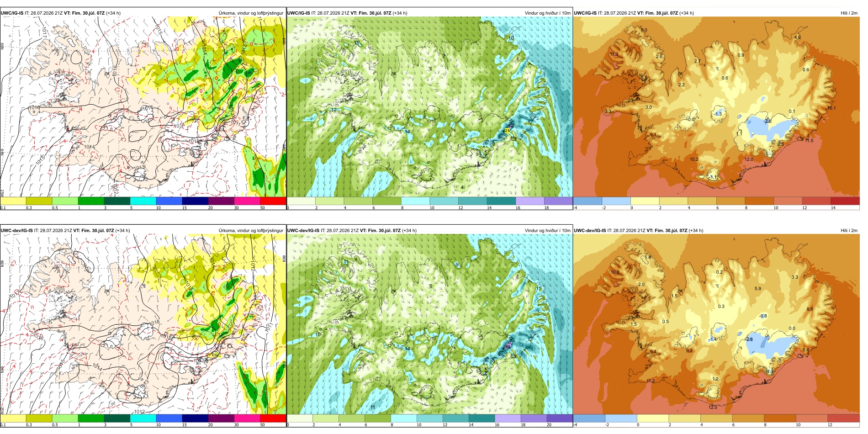Pick the navy 15 swatch in UWC-dev precipitation legend
The image size is (868, 434).
[195, 418]
